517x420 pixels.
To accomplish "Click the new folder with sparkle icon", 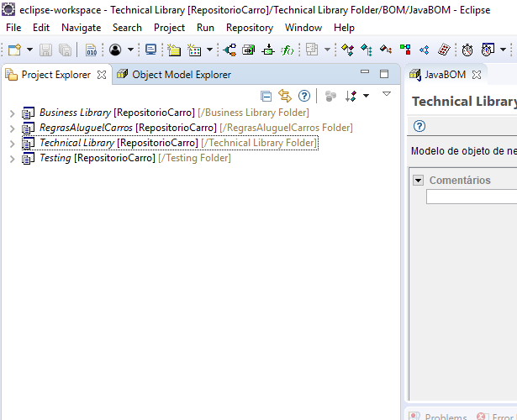I will [x=174, y=50].
